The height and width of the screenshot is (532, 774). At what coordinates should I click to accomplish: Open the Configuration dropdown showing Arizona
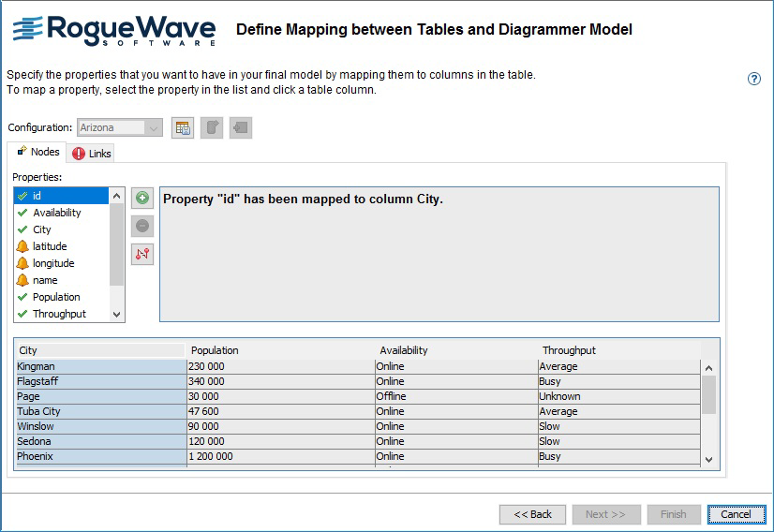pyautogui.click(x=120, y=127)
